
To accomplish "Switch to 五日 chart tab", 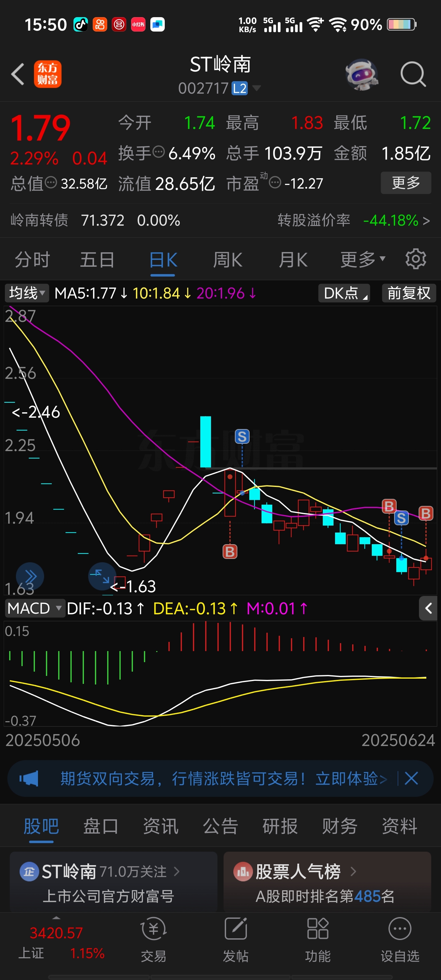I will click(x=97, y=260).
